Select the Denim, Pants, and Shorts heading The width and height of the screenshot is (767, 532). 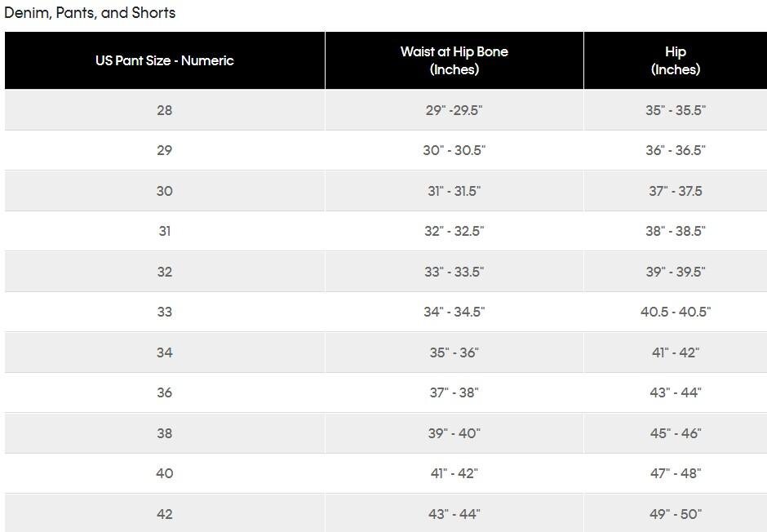(x=90, y=13)
